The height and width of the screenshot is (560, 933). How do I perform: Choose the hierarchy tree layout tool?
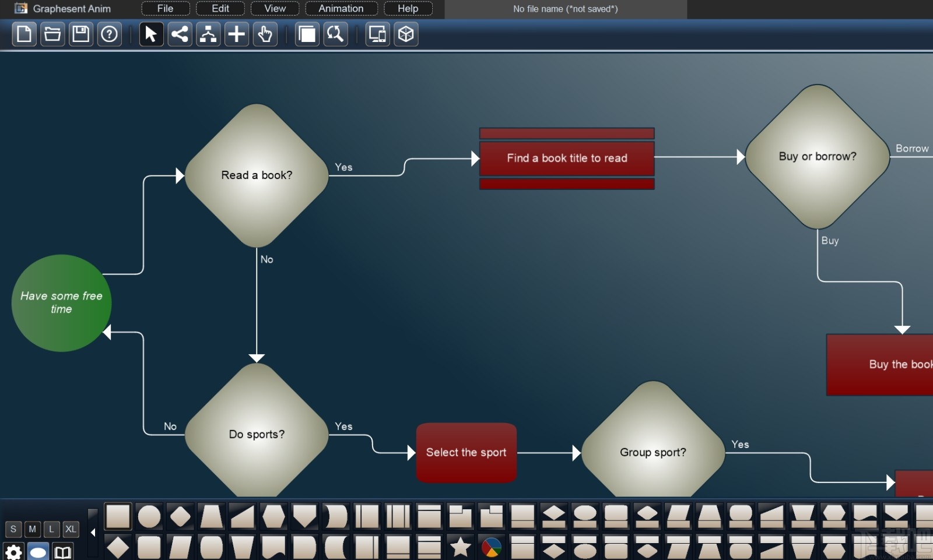208,34
